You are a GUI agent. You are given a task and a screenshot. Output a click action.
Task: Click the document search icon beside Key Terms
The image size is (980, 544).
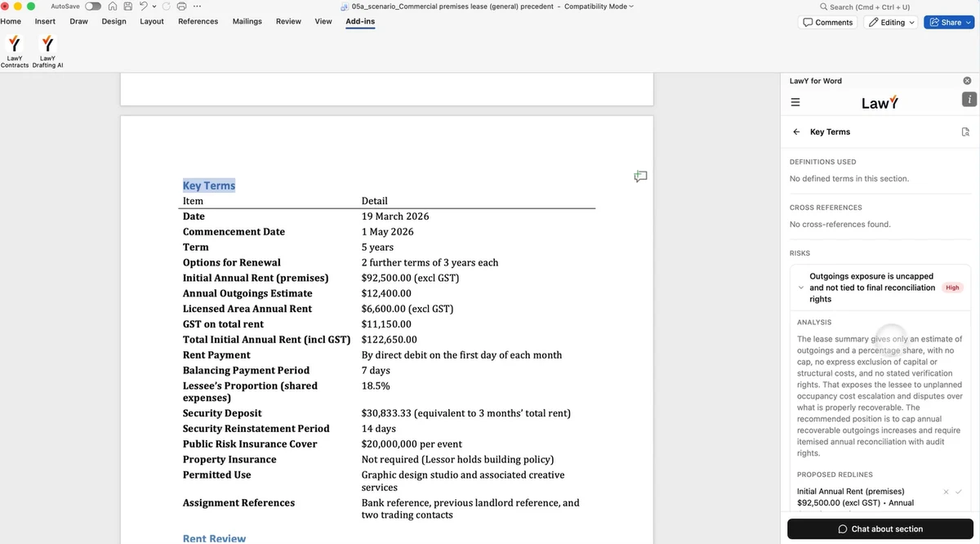[965, 132]
